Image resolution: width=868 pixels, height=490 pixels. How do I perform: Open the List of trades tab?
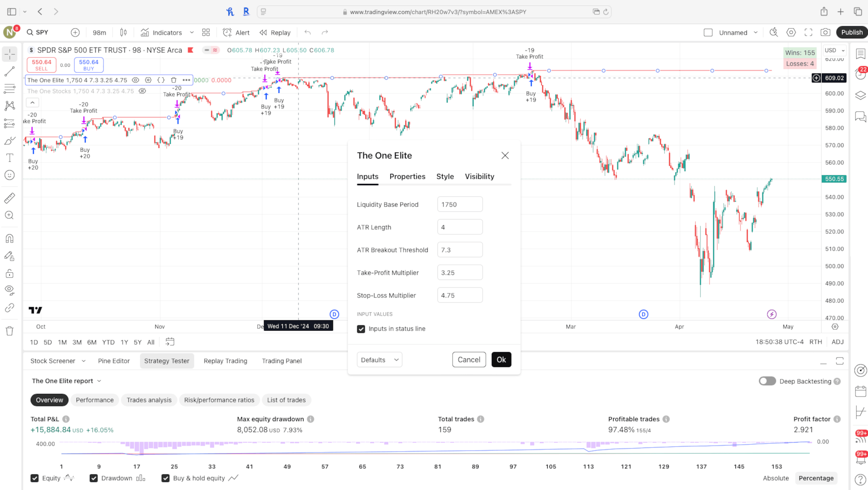pos(286,400)
